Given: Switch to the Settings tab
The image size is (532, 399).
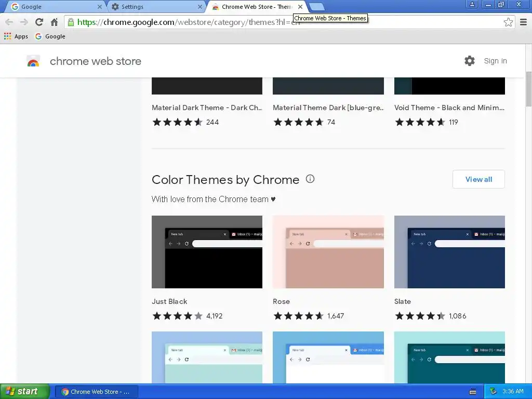Looking at the screenshot, I should pyautogui.click(x=157, y=6).
